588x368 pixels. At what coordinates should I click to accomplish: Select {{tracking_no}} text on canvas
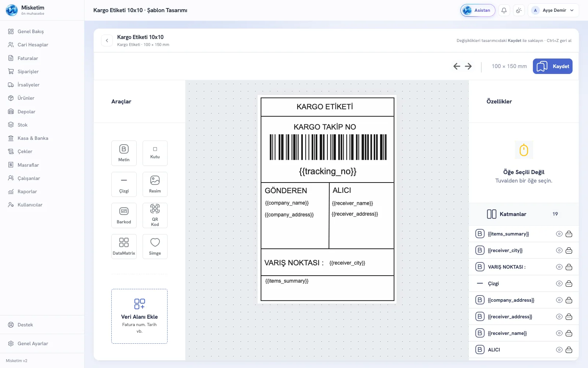point(328,171)
